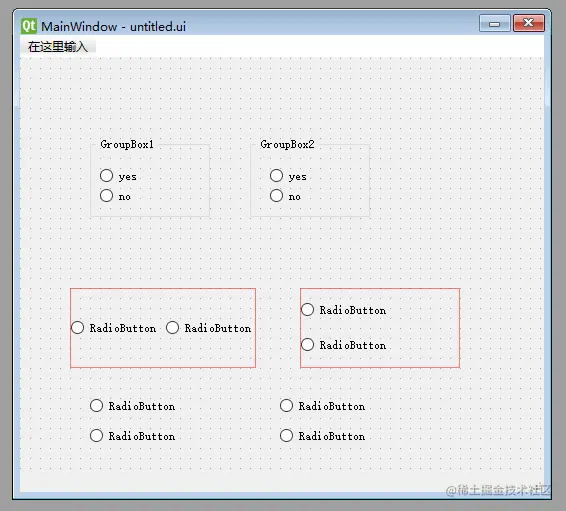Screen dimensions: 566x511
Task: Click the GroupBox2 title label
Action: (x=287, y=145)
